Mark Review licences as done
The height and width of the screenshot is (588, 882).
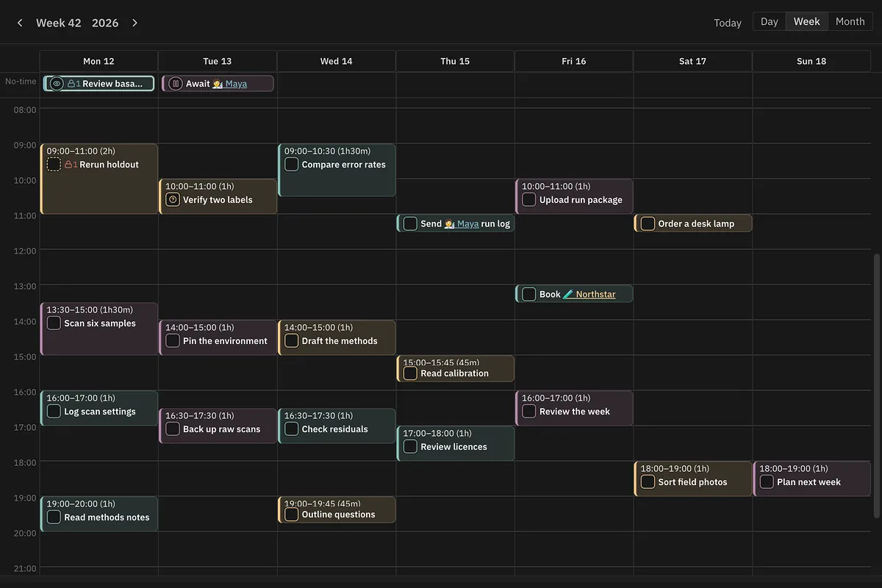410,447
